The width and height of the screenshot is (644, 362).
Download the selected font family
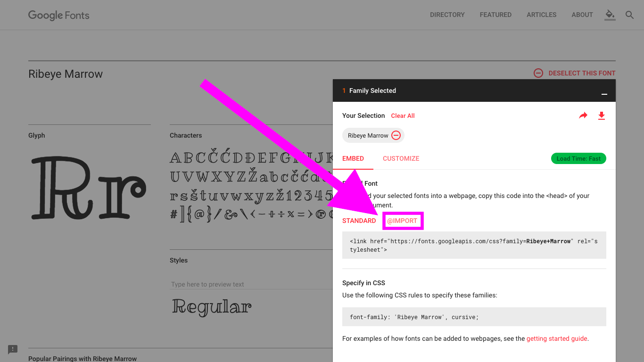(601, 115)
